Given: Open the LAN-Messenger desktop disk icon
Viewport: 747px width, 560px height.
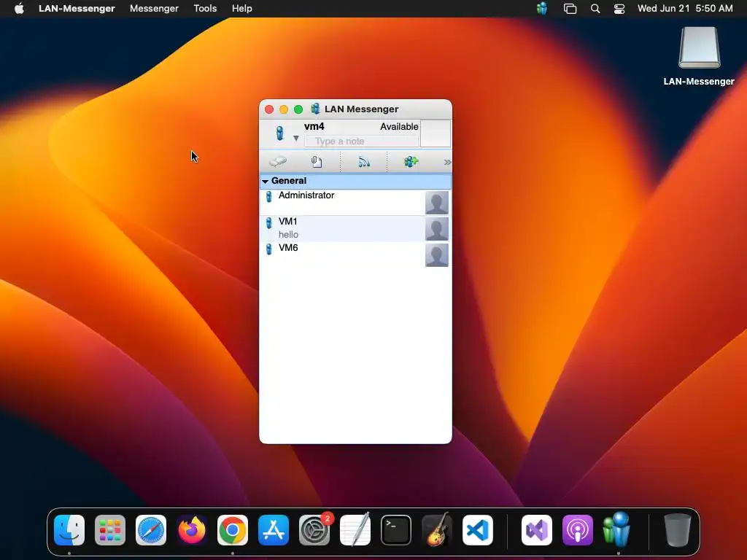Looking at the screenshot, I should click(x=699, y=48).
